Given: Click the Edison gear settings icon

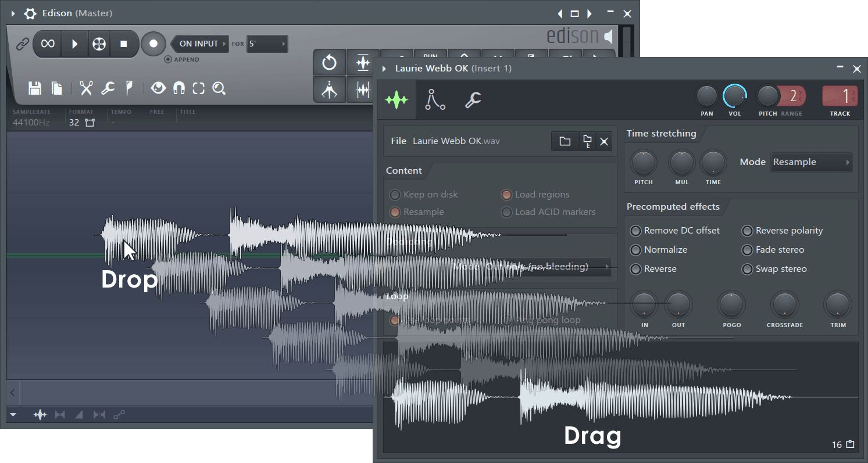Looking at the screenshot, I should [30, 13].
